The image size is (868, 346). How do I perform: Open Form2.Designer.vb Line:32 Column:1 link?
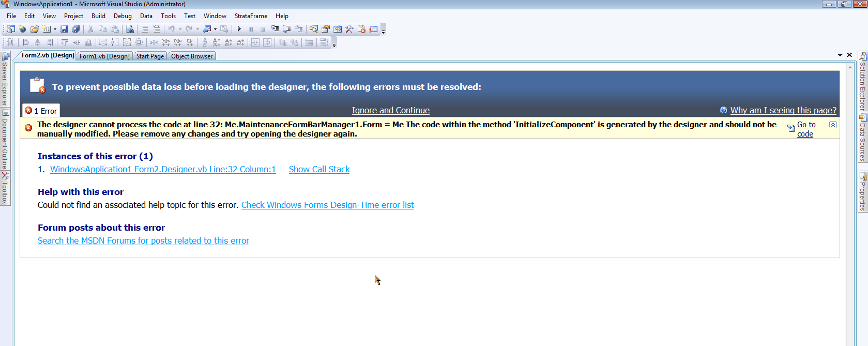pos(163,169)
